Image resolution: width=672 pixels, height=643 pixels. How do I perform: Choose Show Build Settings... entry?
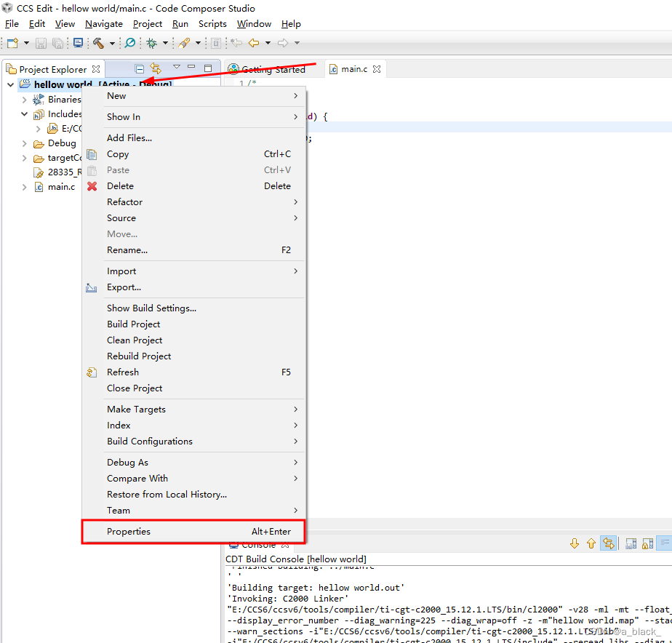(193, 308)
